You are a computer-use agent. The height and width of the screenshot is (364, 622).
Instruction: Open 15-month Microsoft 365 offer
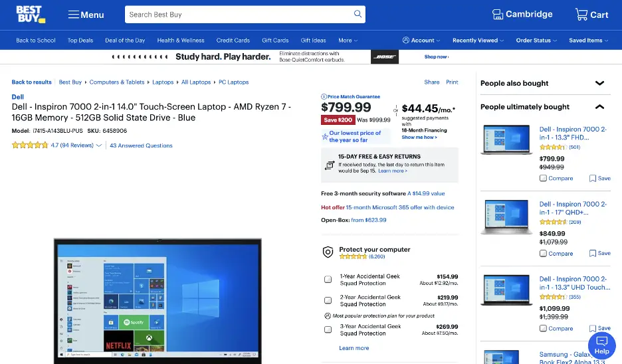coord(400,207)
